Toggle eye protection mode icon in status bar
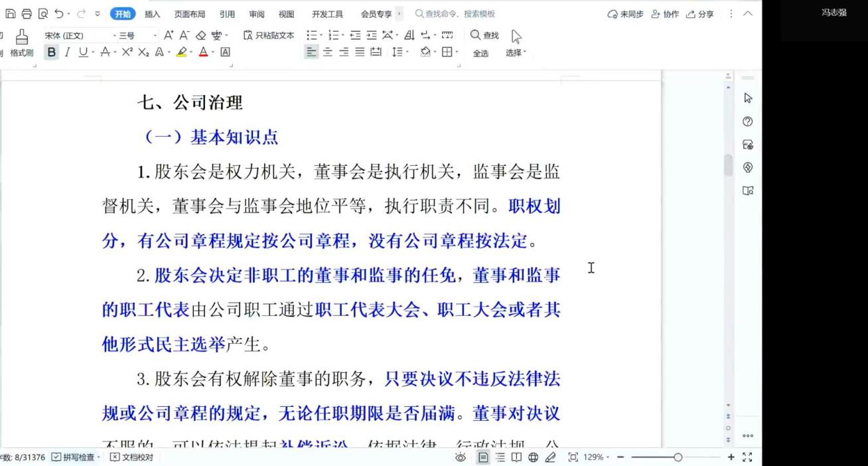Screen dimensions: 868x466 coord(460,457)
